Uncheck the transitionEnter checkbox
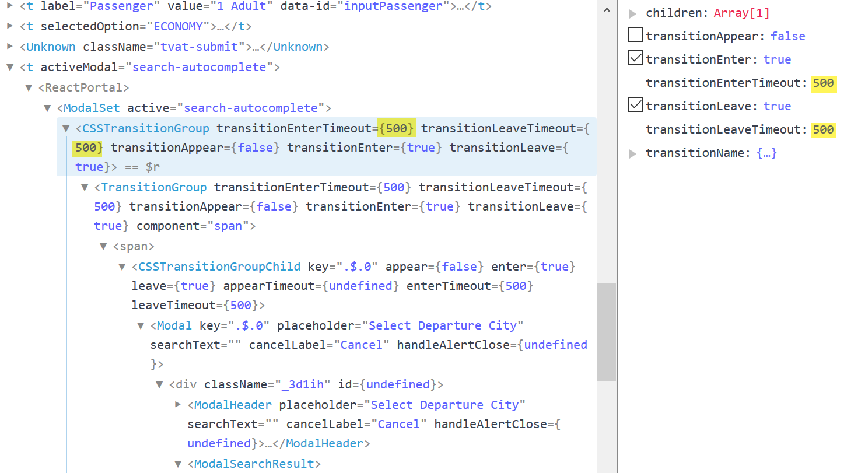 pyautogui.click(x=636, y=58)
